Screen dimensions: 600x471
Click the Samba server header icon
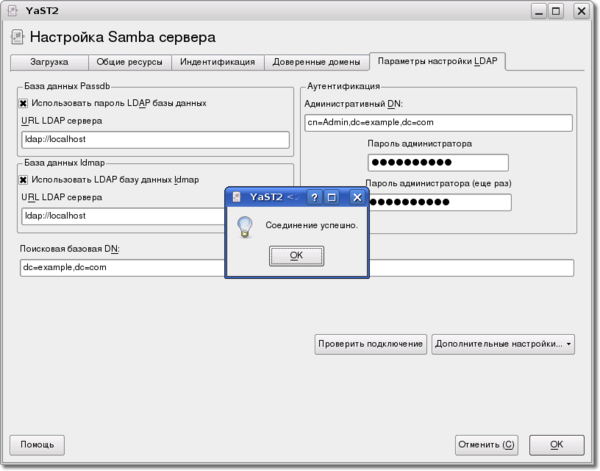(17, 38)
